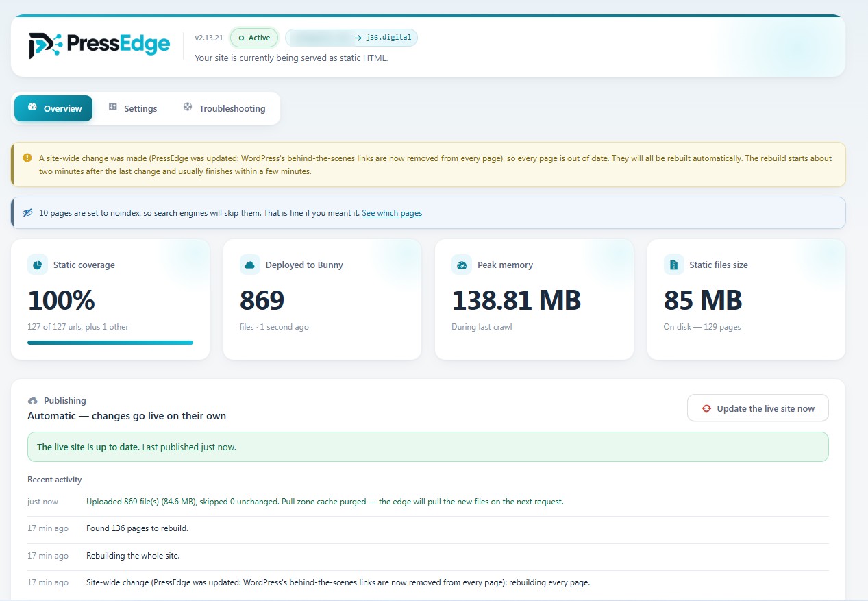Click the site-wide change yellow notice text

tap(435, 164)
